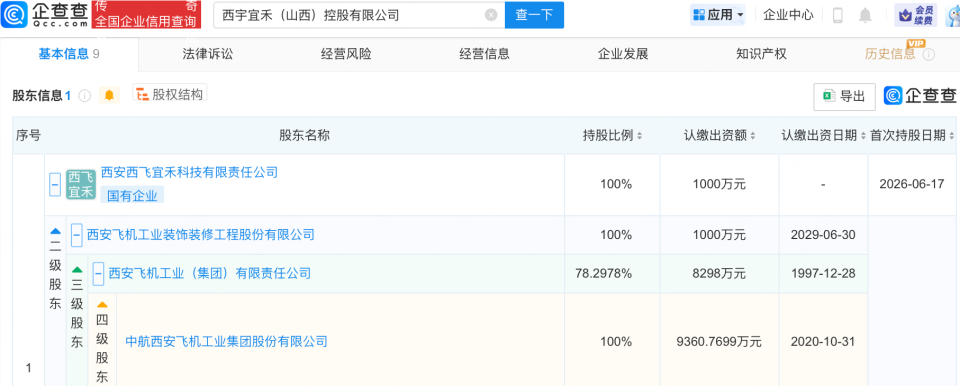Click the 全国企业信用查询 red banner
This screenshot has width=960, height=386.
146,21
